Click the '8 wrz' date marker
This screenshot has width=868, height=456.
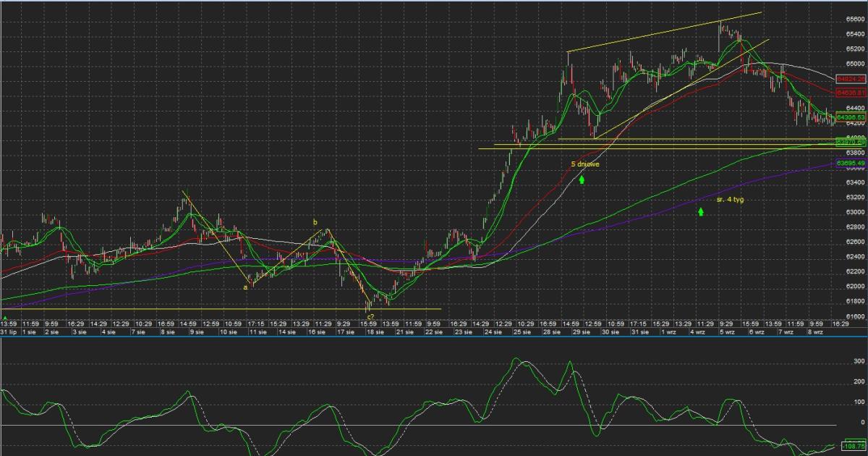(x=815, y=332)
